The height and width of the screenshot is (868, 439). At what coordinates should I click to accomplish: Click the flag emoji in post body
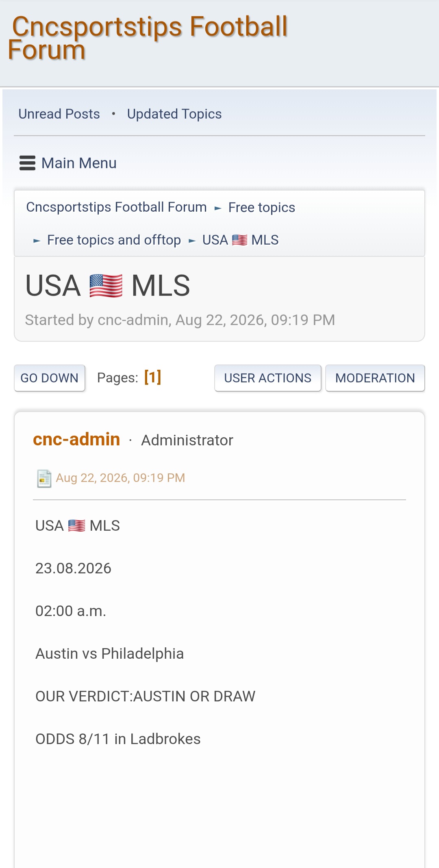(x=76, y=526)
